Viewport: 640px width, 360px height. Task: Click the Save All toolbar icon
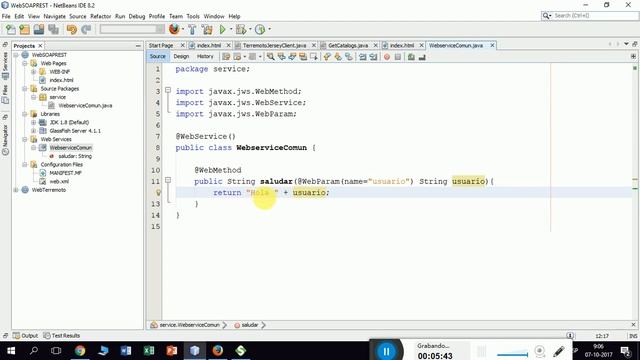point(53,29)
